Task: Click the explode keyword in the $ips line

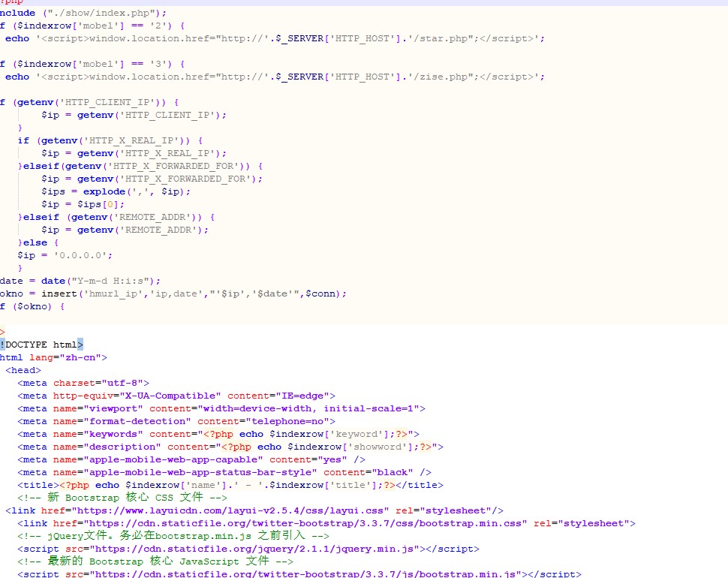Action: pyautogui.click(x=104, y=191)
